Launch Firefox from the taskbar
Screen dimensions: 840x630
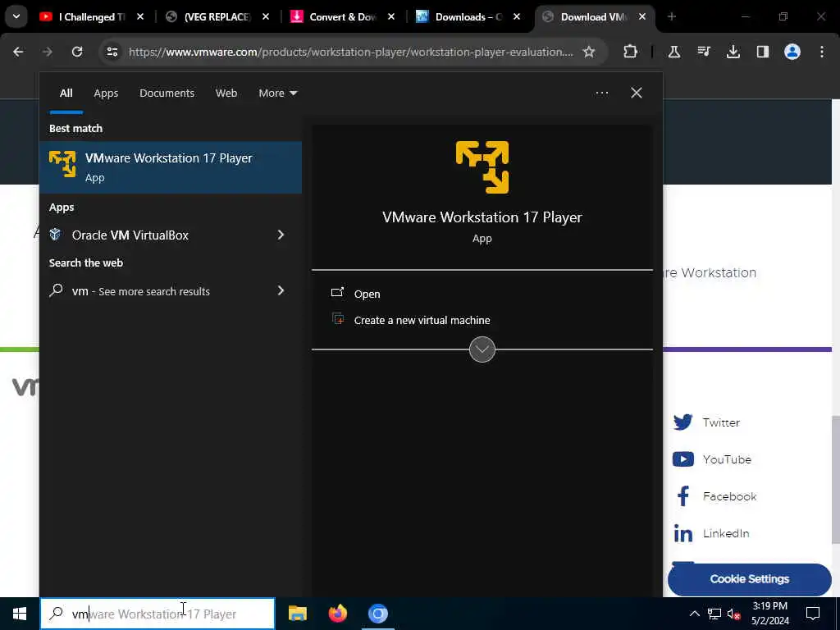[x=337, y=614]
